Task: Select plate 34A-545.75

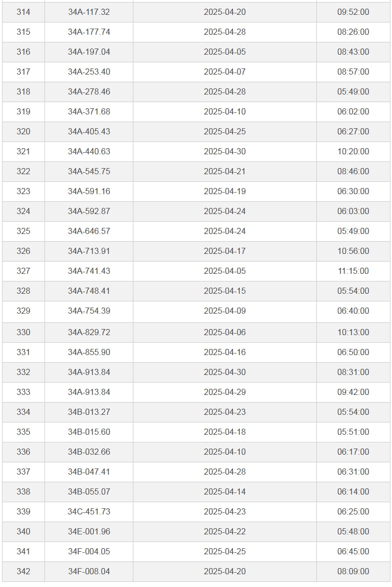Action: [89, 171]
